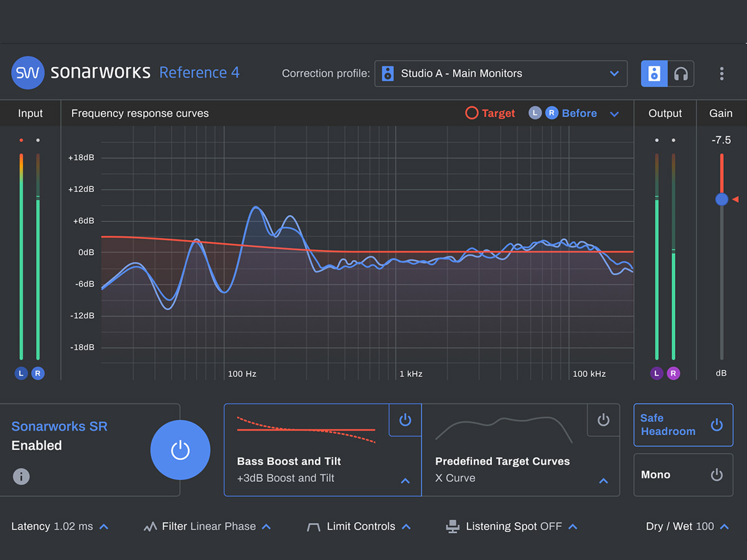
Task: Toggle the R curve visibility badge
Action: pos(552,113)
